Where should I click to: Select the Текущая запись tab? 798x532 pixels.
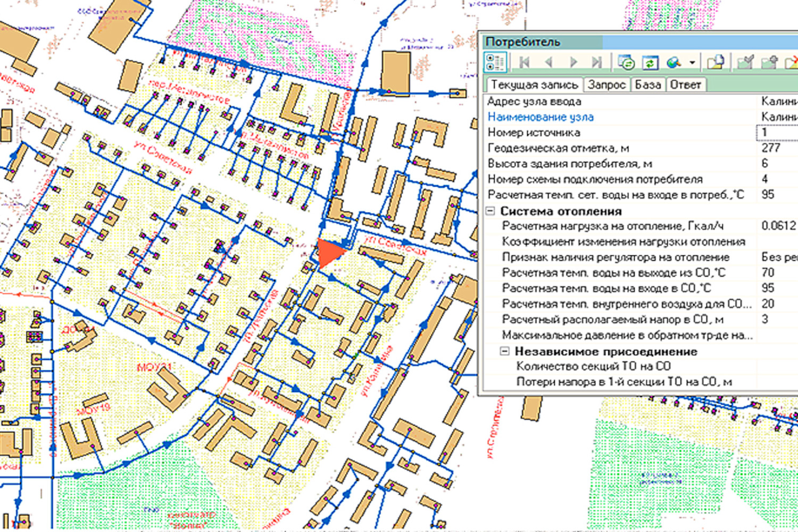click(534, 85)
